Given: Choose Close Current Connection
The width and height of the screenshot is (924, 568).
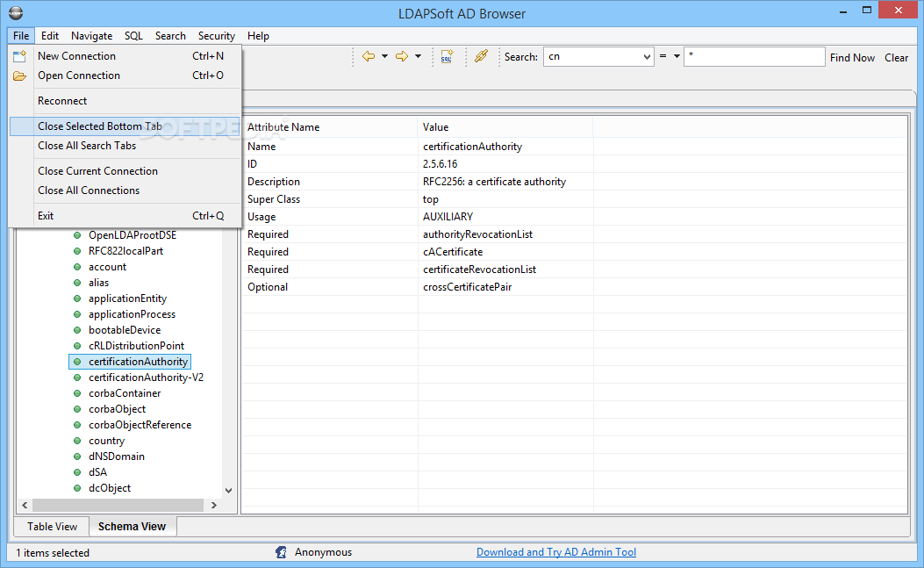Looking at the screenshot, I should (x=125, y=171).
